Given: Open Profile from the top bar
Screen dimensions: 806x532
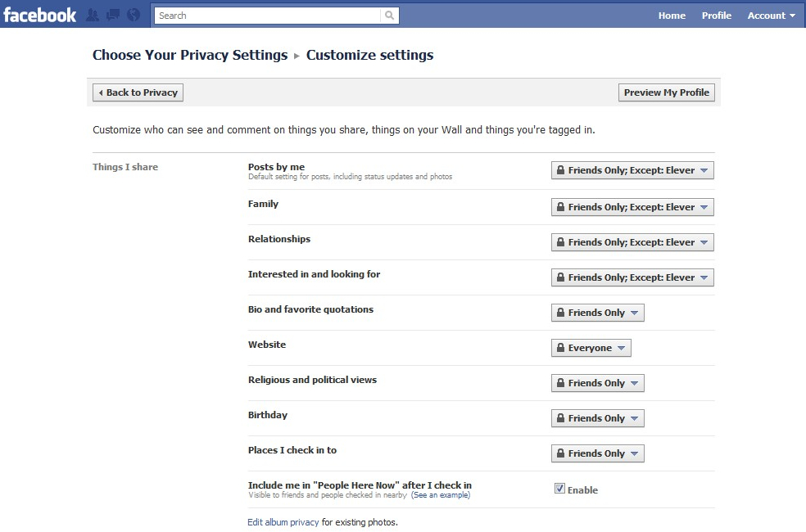Looking at the screenshot, I should pos(716,16).
